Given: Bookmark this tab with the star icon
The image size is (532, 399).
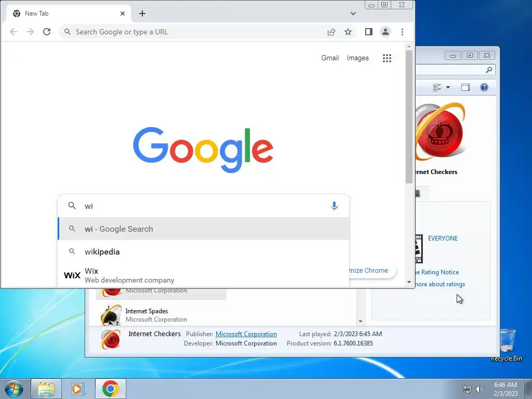Looking at the screenshot, I should [x=348, y=32].
